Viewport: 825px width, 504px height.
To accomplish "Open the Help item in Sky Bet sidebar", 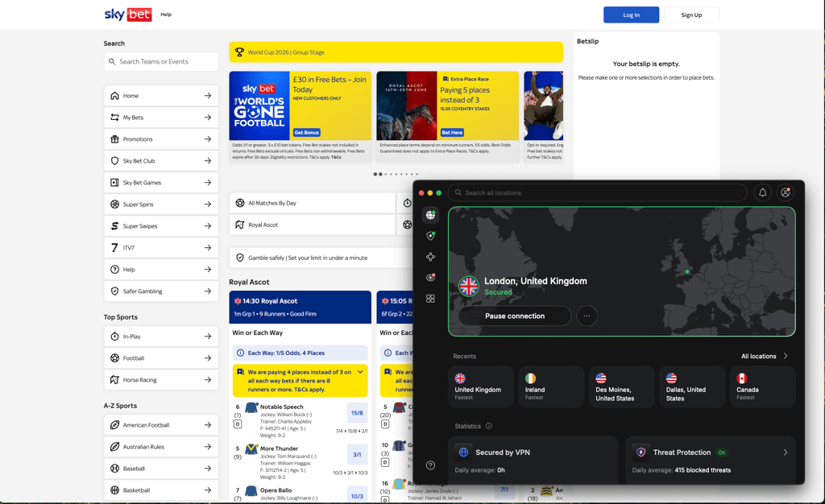I will point(161,269).
